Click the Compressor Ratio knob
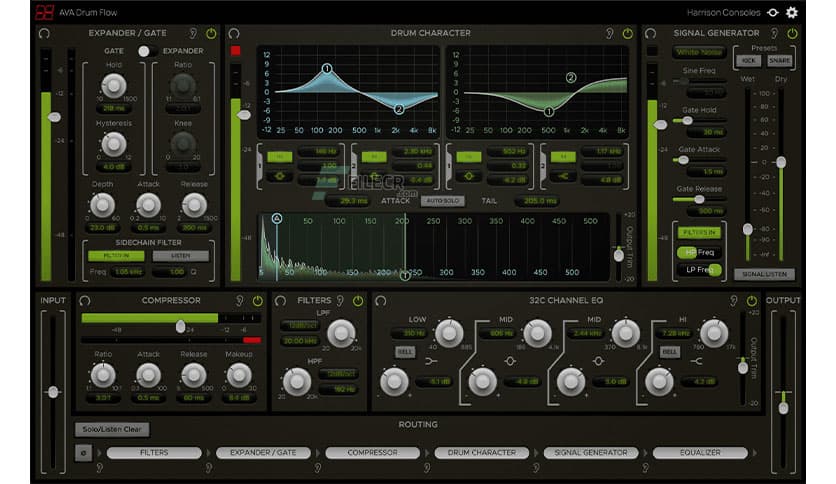Image resolution: width=836 pixels, height=484 pixels. point(103,375)
